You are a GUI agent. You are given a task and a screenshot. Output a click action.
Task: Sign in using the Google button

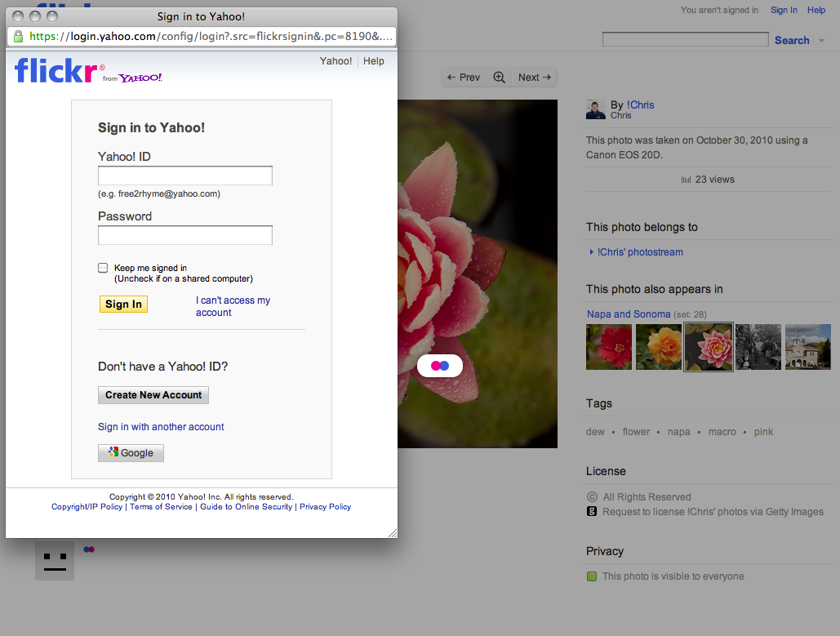(131, 453)
